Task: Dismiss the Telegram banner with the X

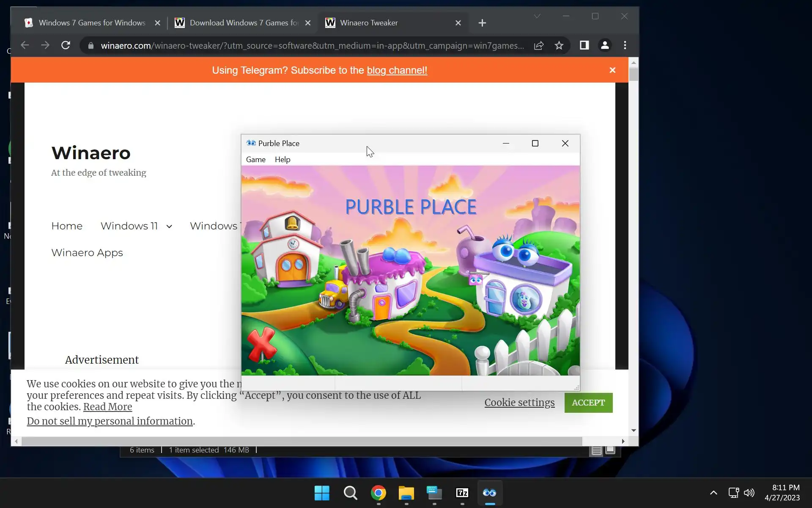Action: (612, 70)
